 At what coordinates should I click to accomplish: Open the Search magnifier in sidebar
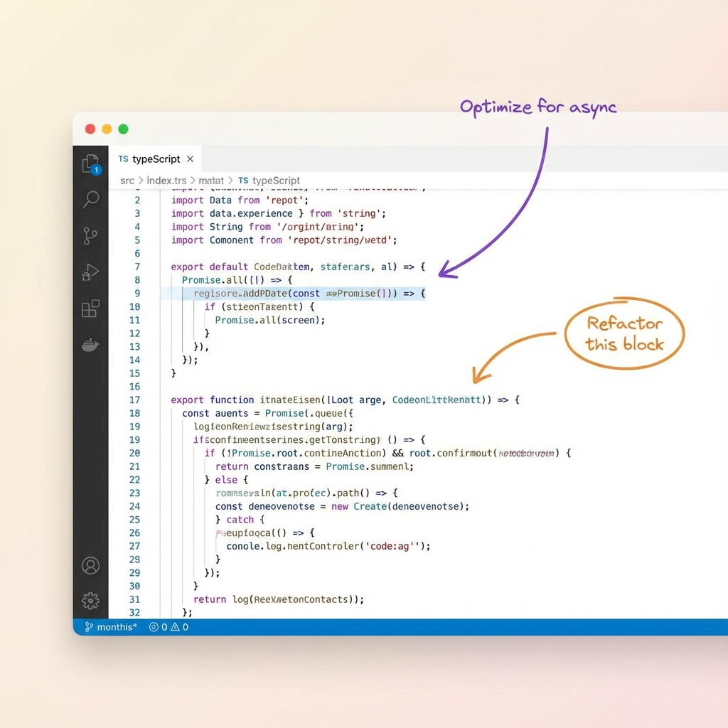(90, 200)
